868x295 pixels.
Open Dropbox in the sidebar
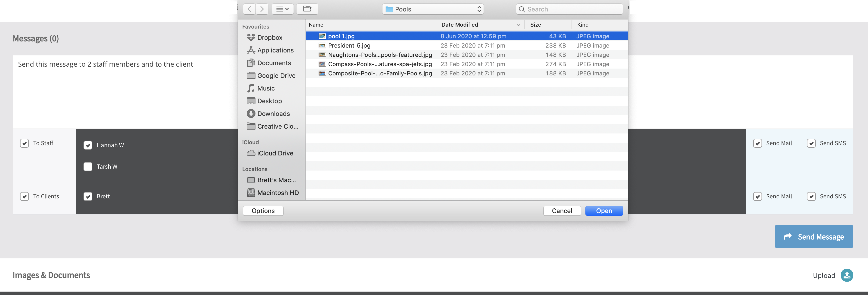265,37
